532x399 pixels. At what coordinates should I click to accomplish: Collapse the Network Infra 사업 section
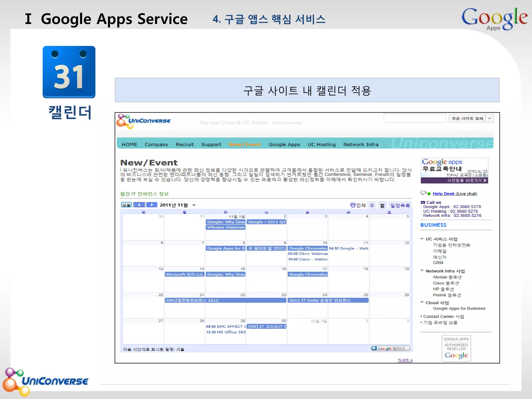[x=422, y=271]
